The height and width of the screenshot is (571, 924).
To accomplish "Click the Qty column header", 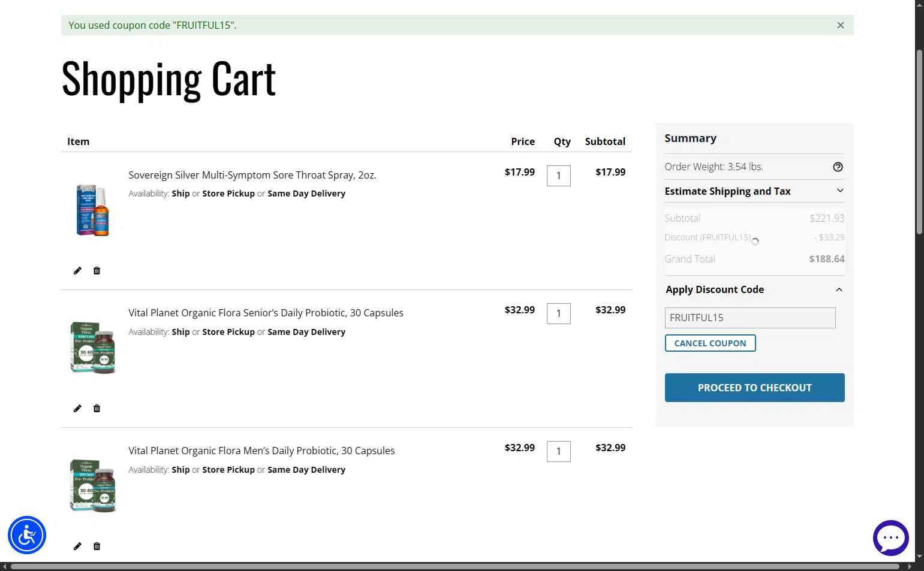I will (562, 141).
